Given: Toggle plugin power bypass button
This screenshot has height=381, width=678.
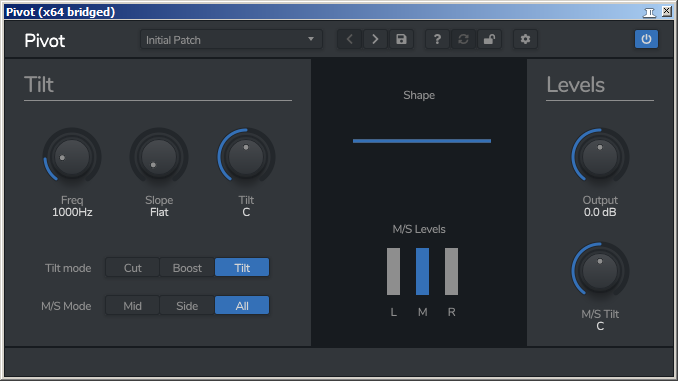Looking at the screenshot, I should [646, 39].
